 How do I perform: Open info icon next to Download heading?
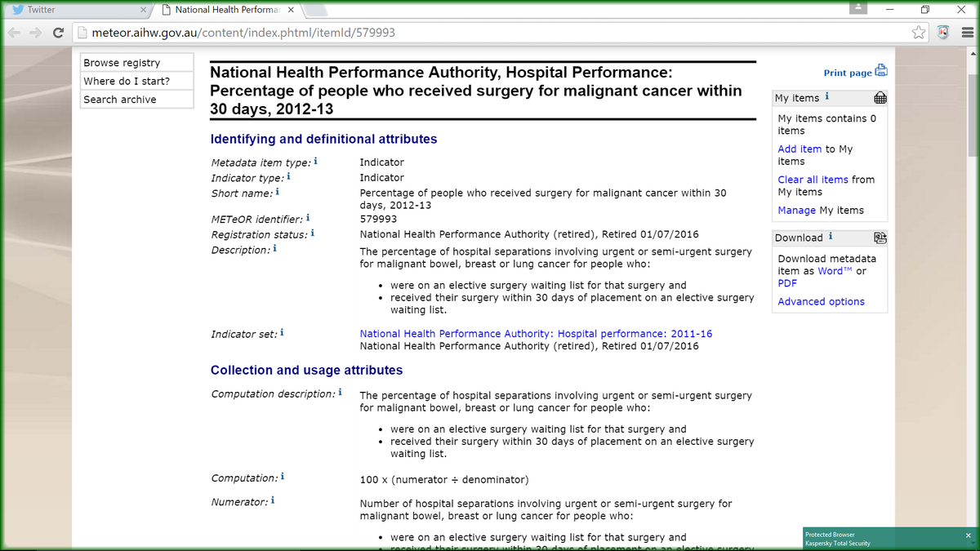pos(831,236)
